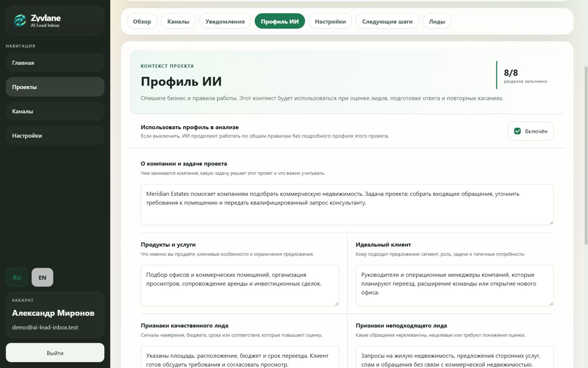Toggle the Включён profile checkbox
Image resolution: width=588 pixels, height=368 pixels.
coord(517,131)
